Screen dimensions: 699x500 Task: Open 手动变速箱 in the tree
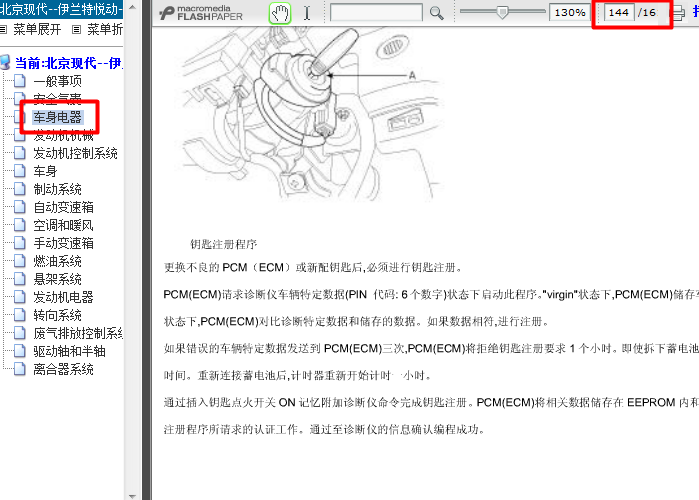63,243
